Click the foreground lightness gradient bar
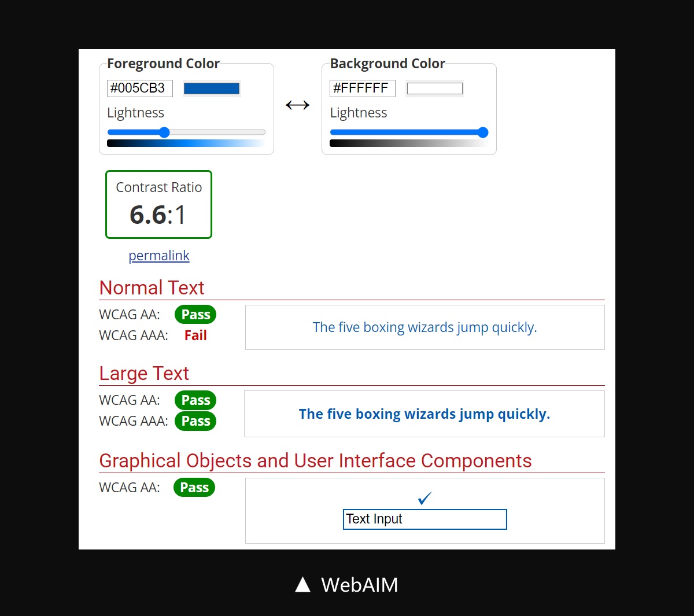 [186, 143]
